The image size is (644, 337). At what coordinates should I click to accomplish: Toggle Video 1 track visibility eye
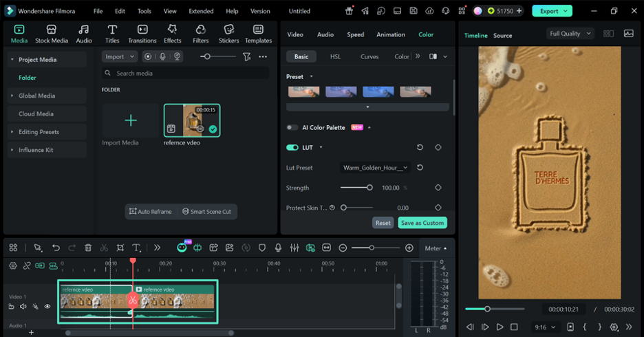(x=47, y=306)
